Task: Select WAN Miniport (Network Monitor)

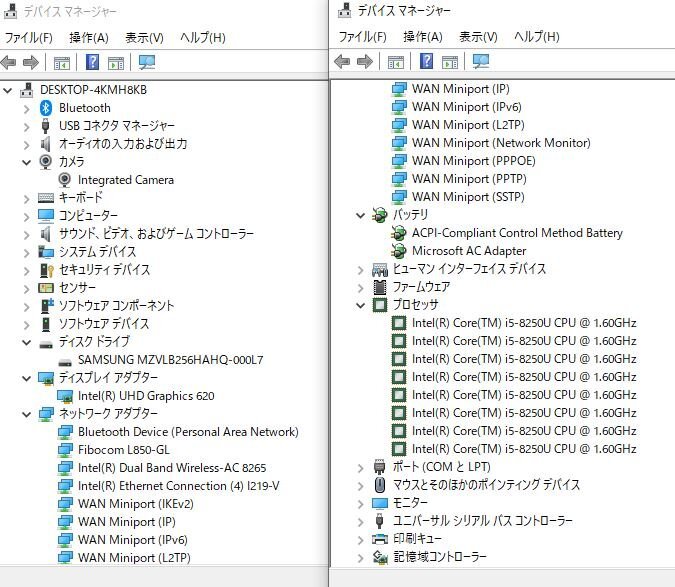Action: 501,142
